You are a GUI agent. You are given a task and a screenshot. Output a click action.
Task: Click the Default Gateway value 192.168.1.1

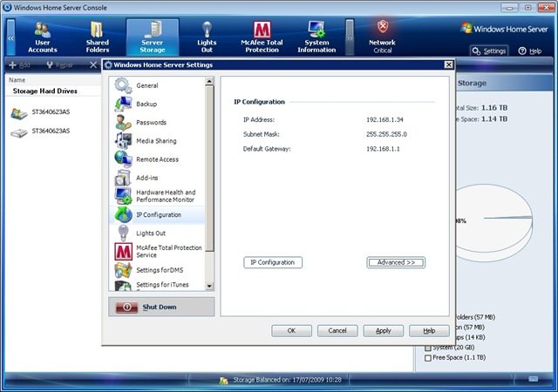point(383,149)
